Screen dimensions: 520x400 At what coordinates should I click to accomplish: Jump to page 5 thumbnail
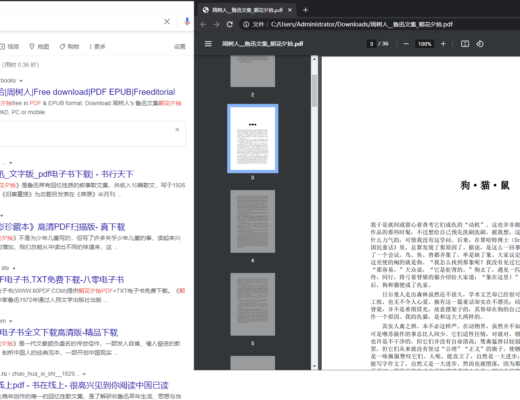[253, 304]
